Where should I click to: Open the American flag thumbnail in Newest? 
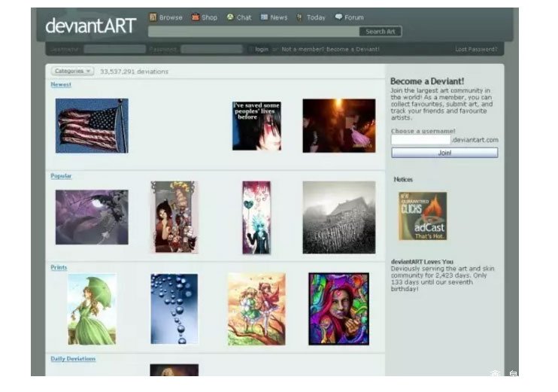point(92,126)
